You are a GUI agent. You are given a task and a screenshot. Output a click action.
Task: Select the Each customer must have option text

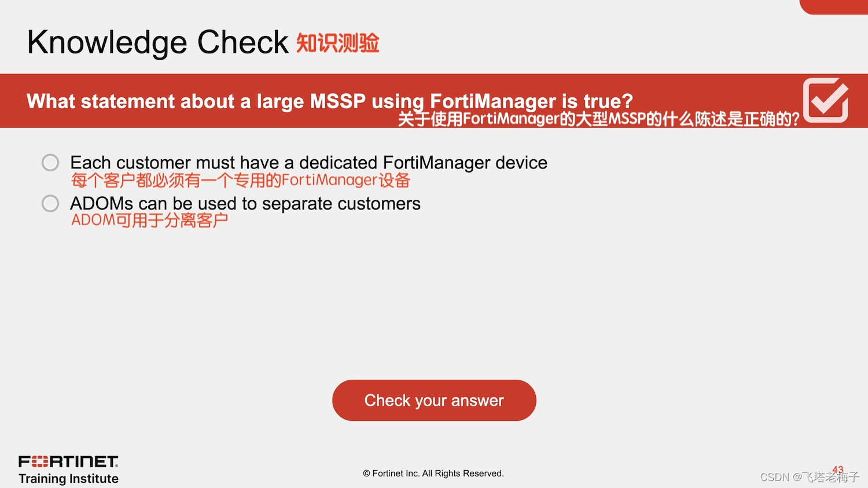tap(308, 163)
